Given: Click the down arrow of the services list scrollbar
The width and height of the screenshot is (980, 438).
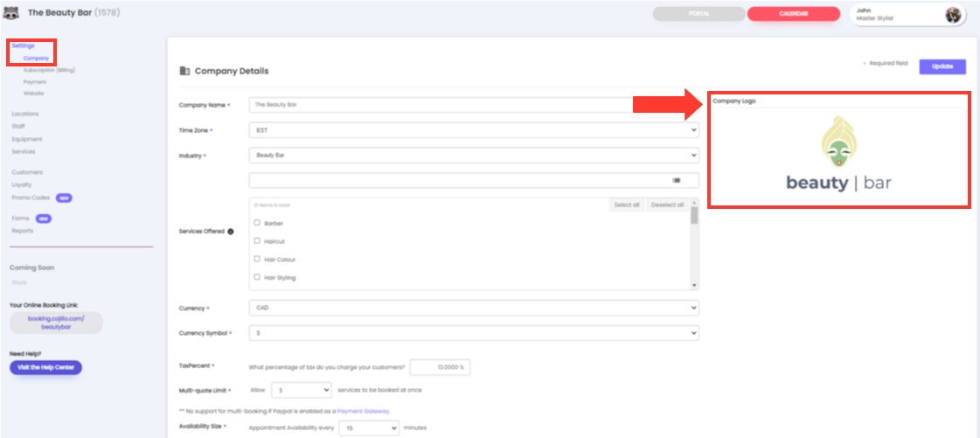Looking at the screenshot, I should [694, 285].
